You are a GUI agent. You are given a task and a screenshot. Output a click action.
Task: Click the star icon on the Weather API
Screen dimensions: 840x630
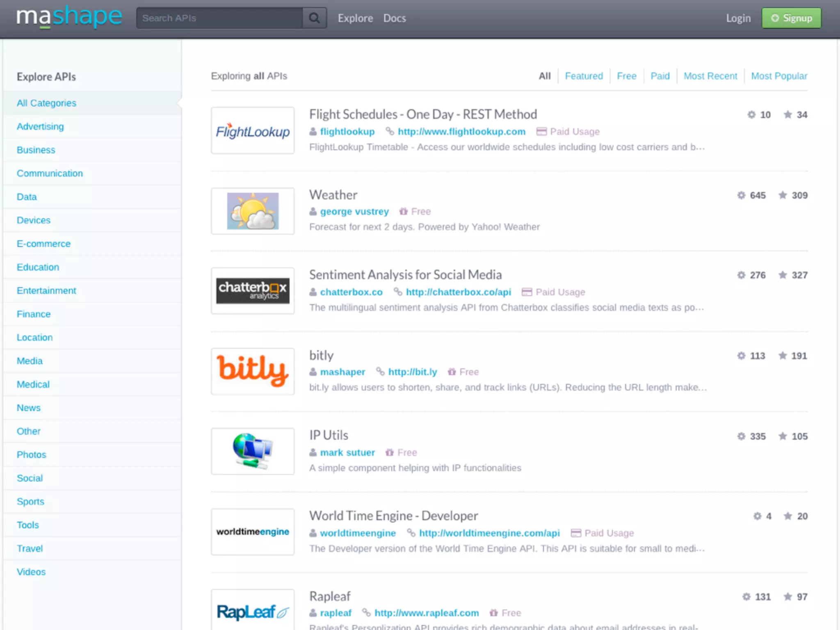[783, 195]
